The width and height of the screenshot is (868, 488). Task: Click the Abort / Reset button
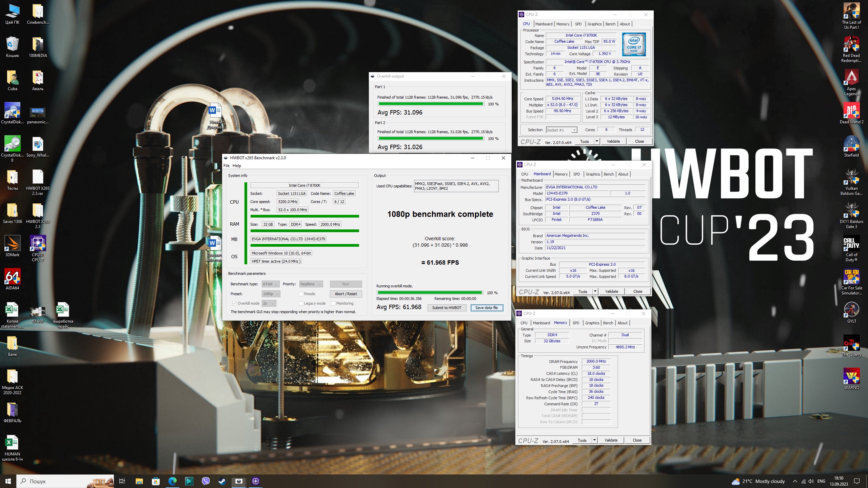[x=346, y=294]
